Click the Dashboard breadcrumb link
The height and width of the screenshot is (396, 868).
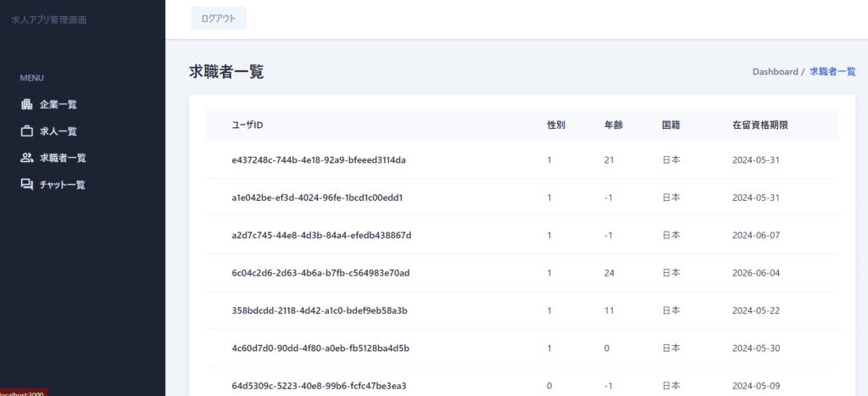pyautogui.click(x=775, y=72)
